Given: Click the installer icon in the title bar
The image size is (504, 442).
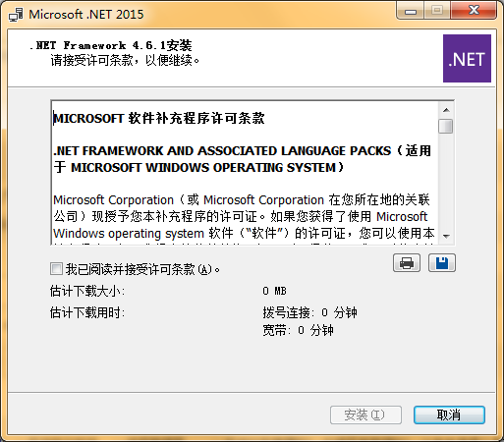Looking at the screenshot, I should click(x=16, y=15).
